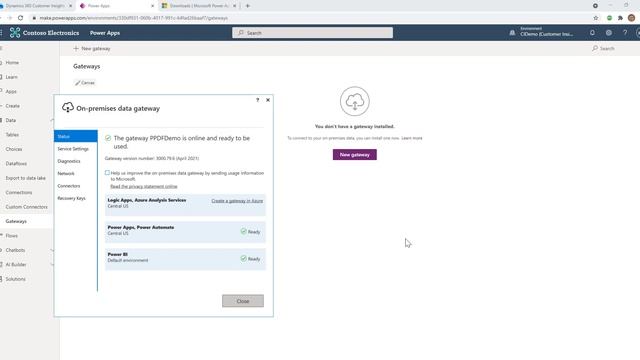This screenshot has width=640, height=360.
Task: Open Connectors in gateway dialog
Action: click(69, 186)
